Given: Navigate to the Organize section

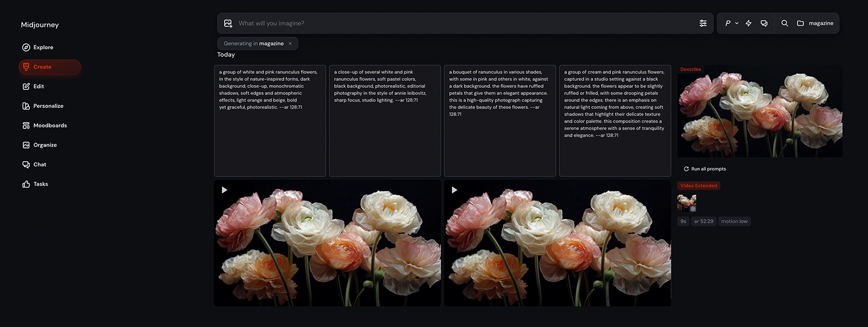Looking at the screenshot, I should pos(44,145).
